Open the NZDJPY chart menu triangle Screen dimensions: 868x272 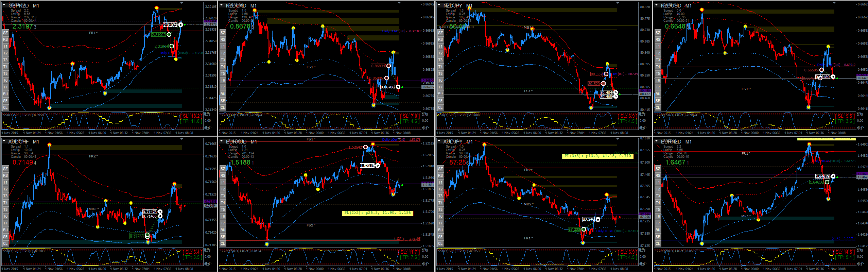(x=439, y=5)
